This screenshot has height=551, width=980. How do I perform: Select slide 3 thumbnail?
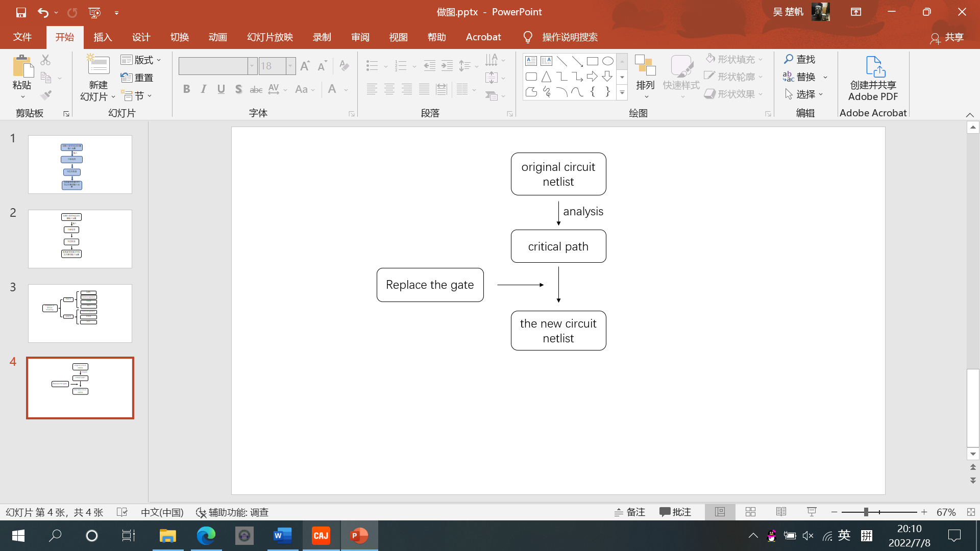(80, 313)
